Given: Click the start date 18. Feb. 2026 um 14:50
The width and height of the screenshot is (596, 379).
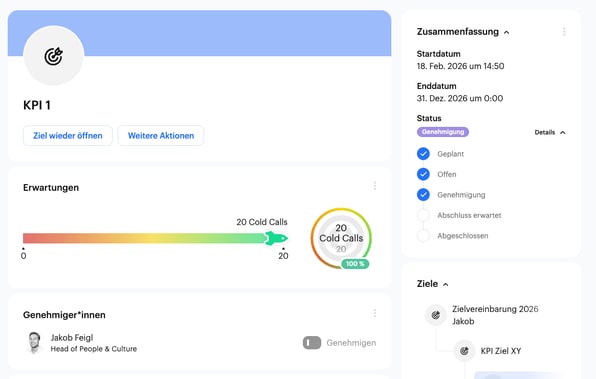Looking at the screenshot, I should coord(460,66).
